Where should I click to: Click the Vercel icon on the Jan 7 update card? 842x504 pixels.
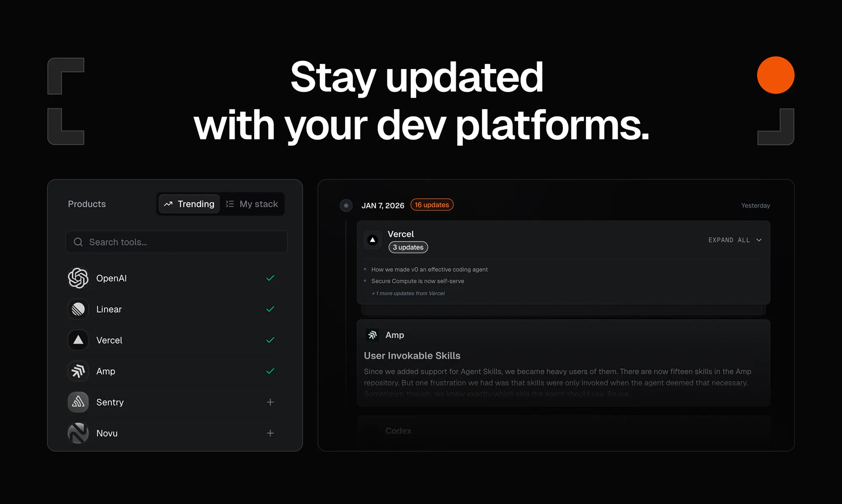click(372, 240)
